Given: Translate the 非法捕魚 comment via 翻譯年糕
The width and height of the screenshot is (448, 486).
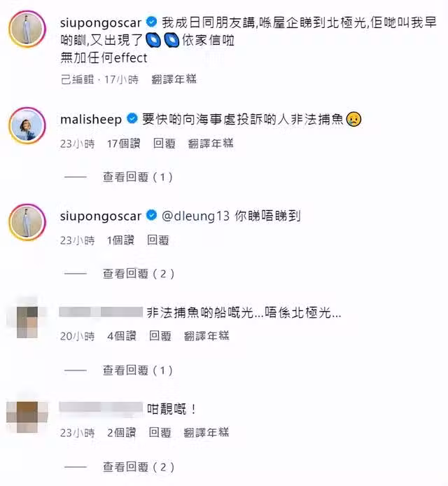Looking at the screenshot, I should coord(206,336).
